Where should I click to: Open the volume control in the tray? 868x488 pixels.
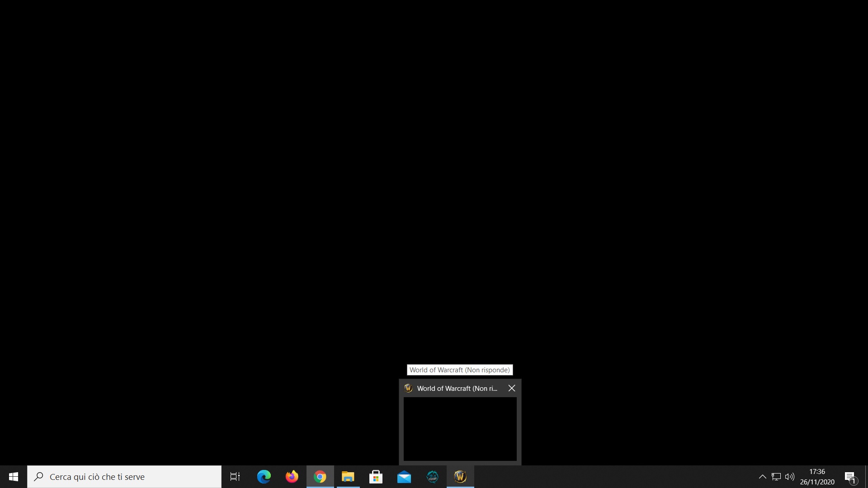(790, 477)
